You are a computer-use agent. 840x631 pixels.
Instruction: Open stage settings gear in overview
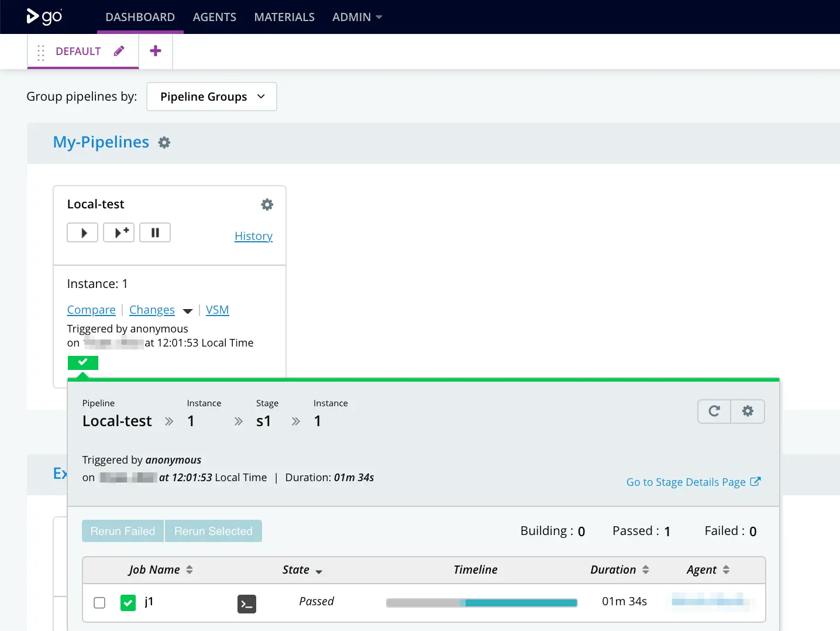click(x=748, y=411)
